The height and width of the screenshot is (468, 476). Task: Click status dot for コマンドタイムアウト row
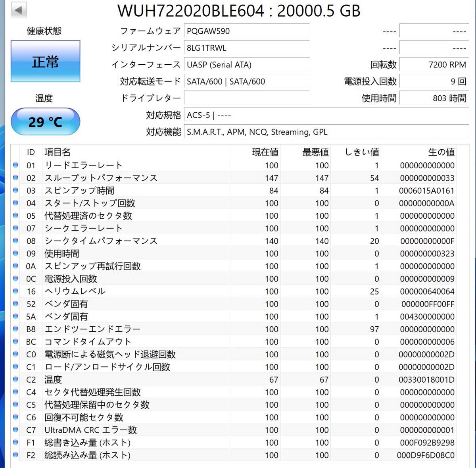(x=15, y=341)
